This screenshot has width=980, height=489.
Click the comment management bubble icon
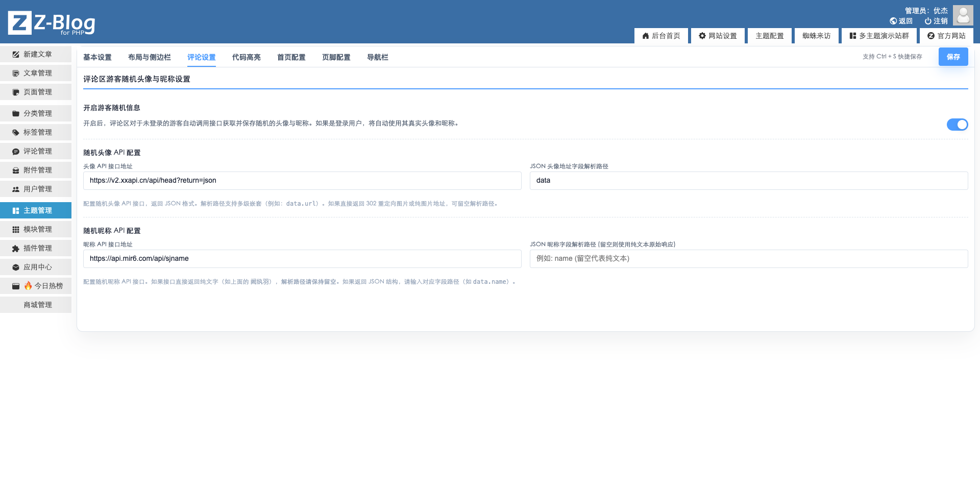[16, 152]
